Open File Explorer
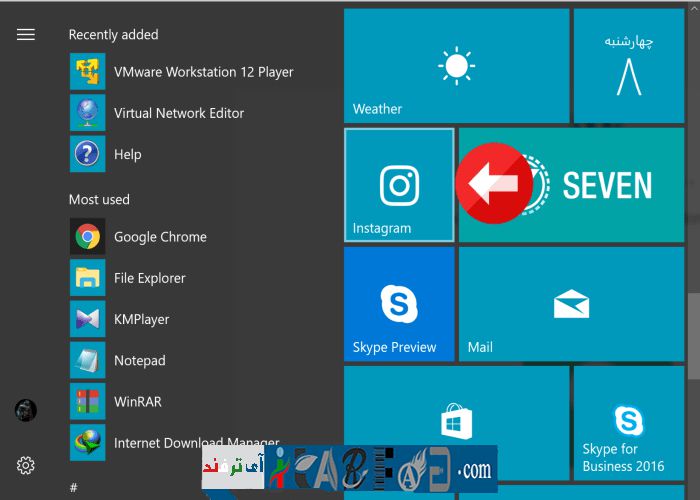Image resolution: width=700 pixels, height=500 pixels. (x=149, y=278)
